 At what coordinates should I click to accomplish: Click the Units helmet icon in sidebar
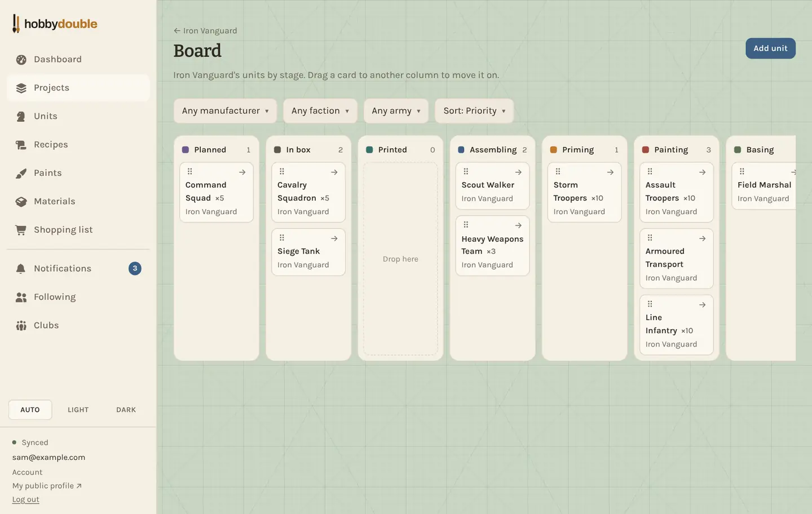21,117
